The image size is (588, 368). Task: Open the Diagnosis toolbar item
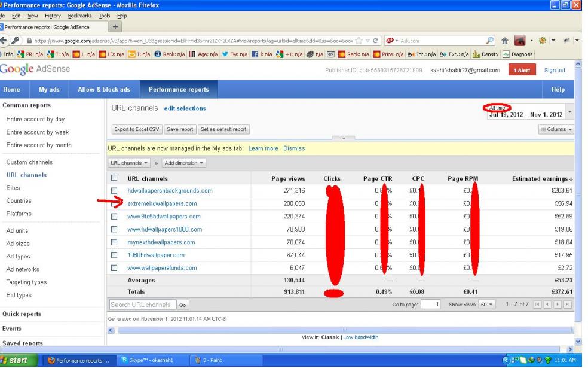click(x=518, y=54)
